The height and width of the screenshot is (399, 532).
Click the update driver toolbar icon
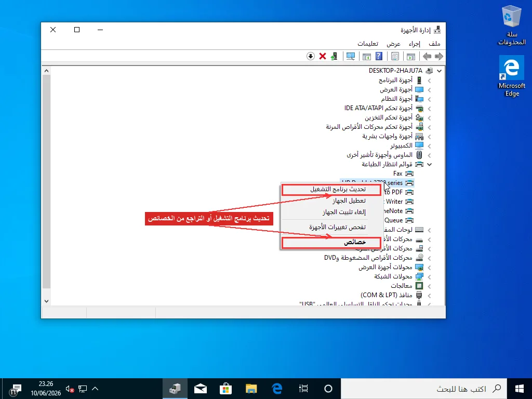[334, 56]
